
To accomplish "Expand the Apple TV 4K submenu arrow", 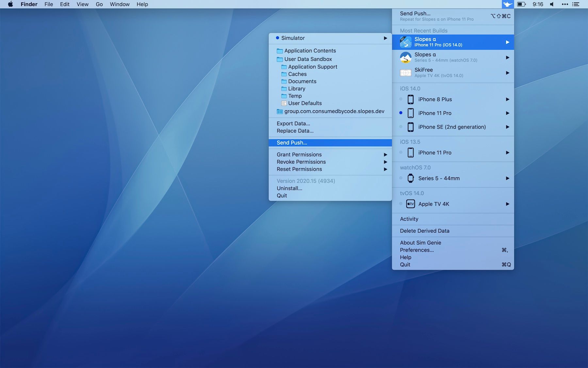I will [x=507, y=204].
